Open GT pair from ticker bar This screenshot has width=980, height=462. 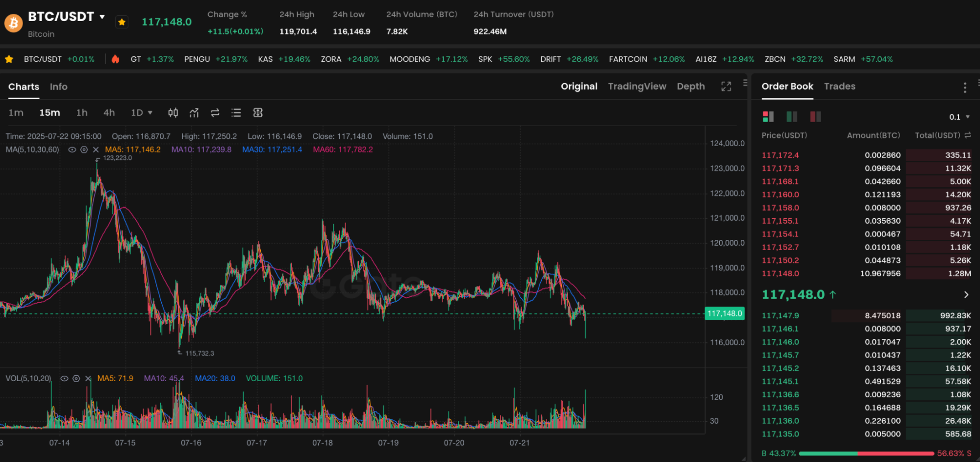point(152,59)
